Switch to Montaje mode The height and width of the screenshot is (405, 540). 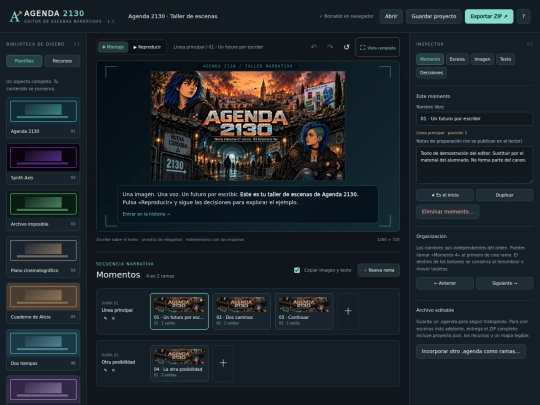click(113, 47)
